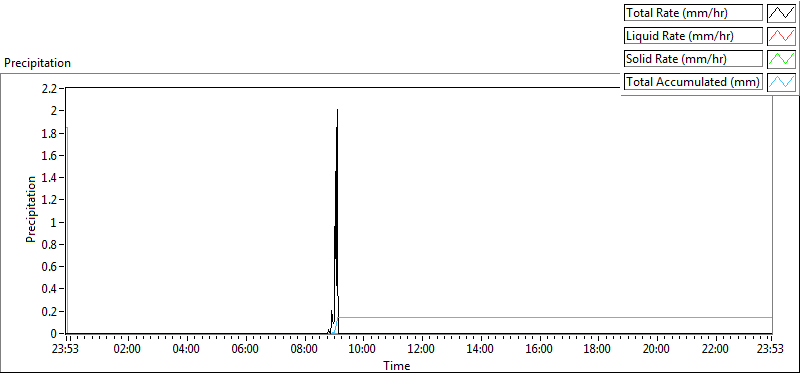Viewport: 800px width, 373px height.
Task: Click the vertical Precipitation y-axis title
Action: tap(31, 209)
